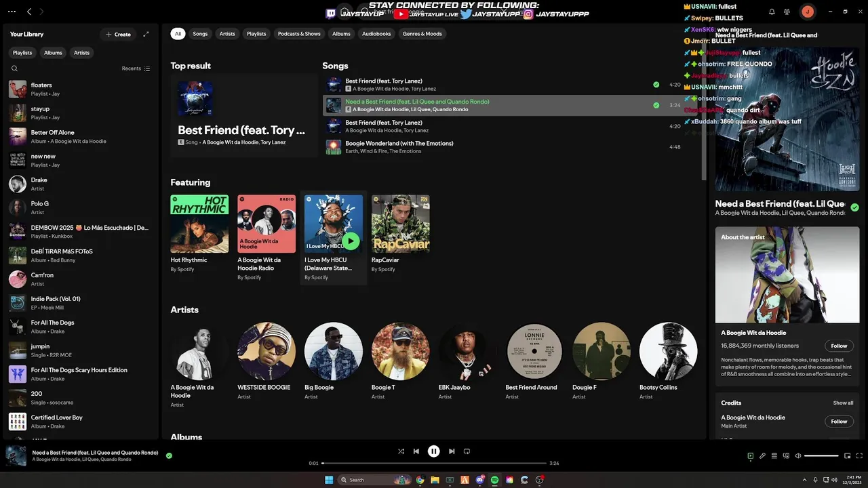The height and width of the screenshot is (488, 868).
Task: Toggle the Now Playing view panel
Action: coord(750,455)
